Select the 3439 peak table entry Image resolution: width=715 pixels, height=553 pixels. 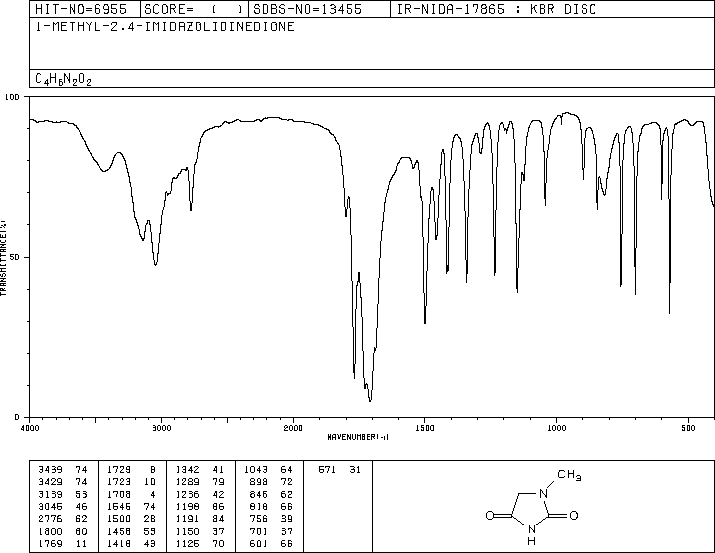[63, 469]
